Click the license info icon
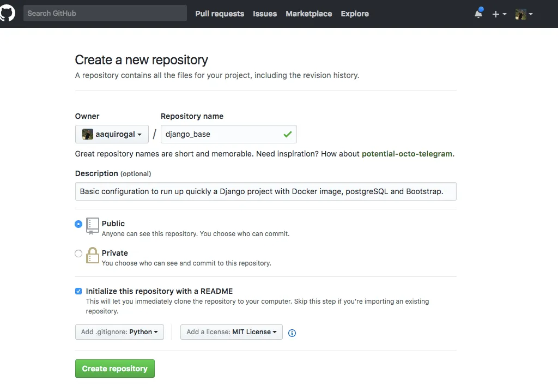The image size is (558, 392). coord(292,333)
